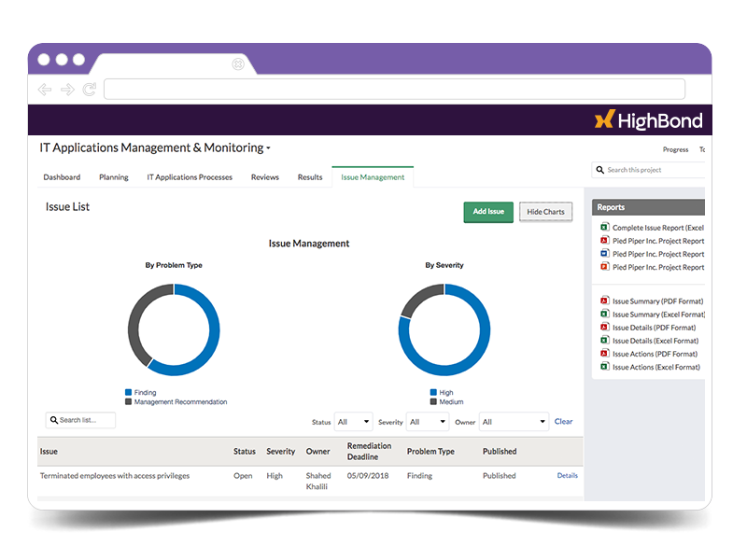
Task: Click the Issue Summary (Excel Format) icon
Action: pyautogui.click(x=604, y=314)
